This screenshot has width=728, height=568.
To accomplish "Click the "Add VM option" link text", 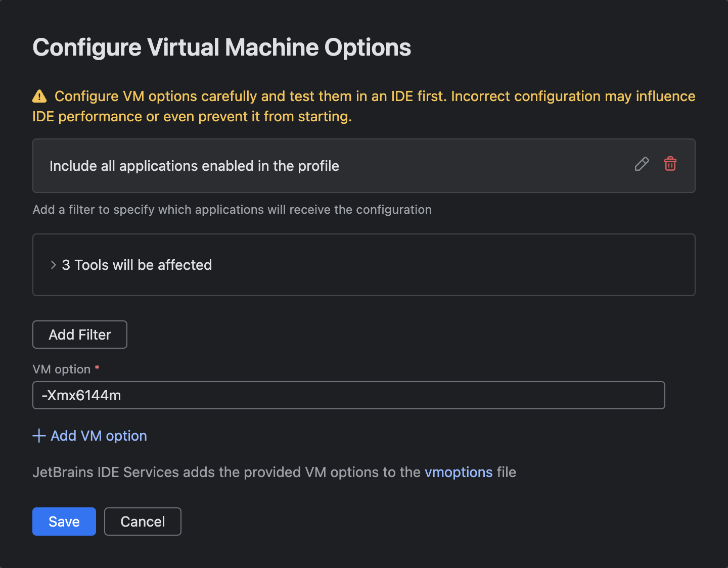I will click(99, 436).
